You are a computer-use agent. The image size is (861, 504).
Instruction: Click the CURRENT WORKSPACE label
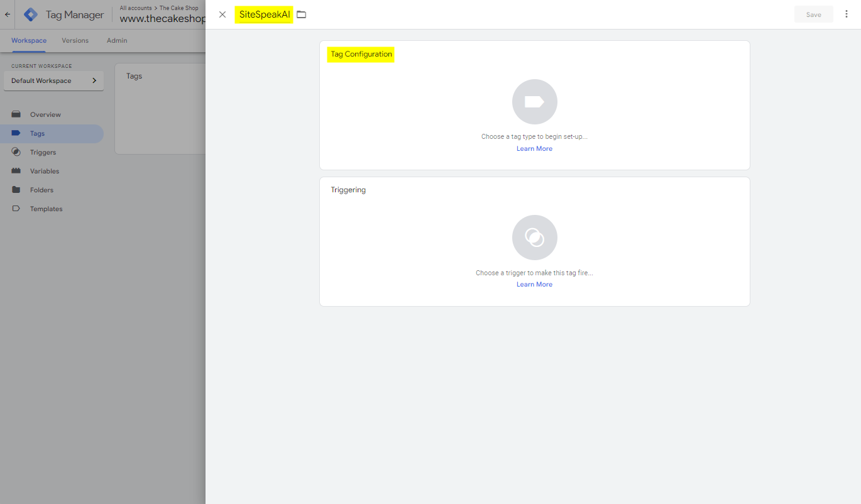coord(41,66)
